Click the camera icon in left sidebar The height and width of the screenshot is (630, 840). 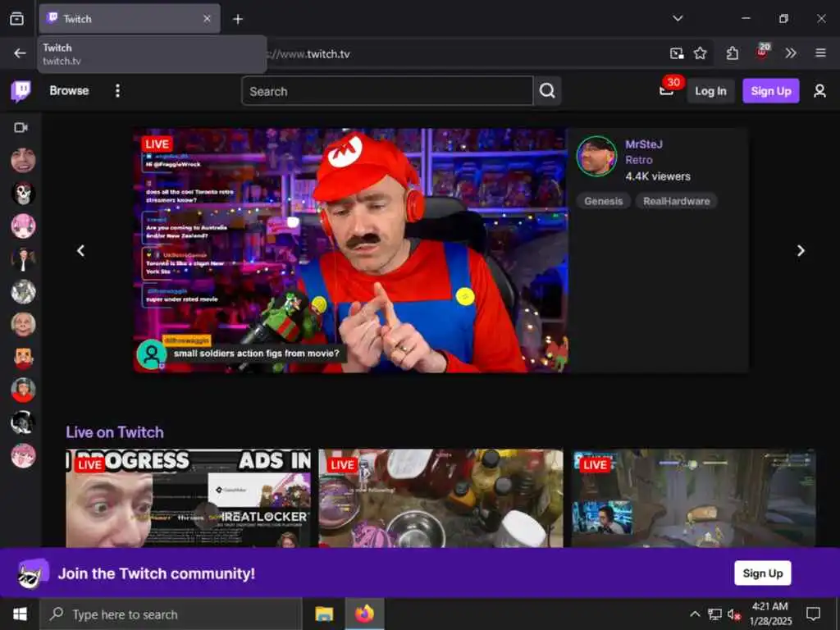tap(21, 127)
